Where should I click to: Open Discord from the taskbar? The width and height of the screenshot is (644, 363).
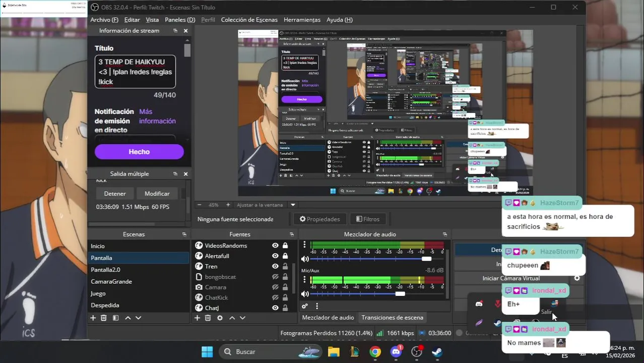(x=396, y=352)
